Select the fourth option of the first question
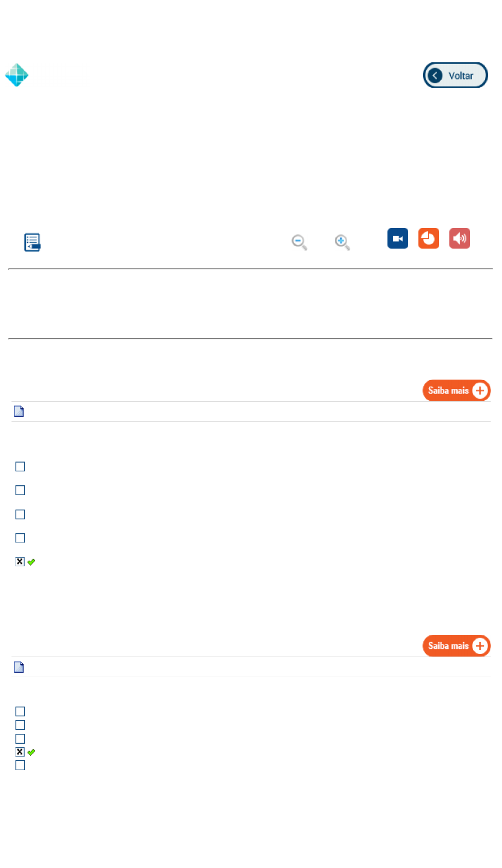Image resolution: width=502 pixels, height=868 pixels. (20, 538)
